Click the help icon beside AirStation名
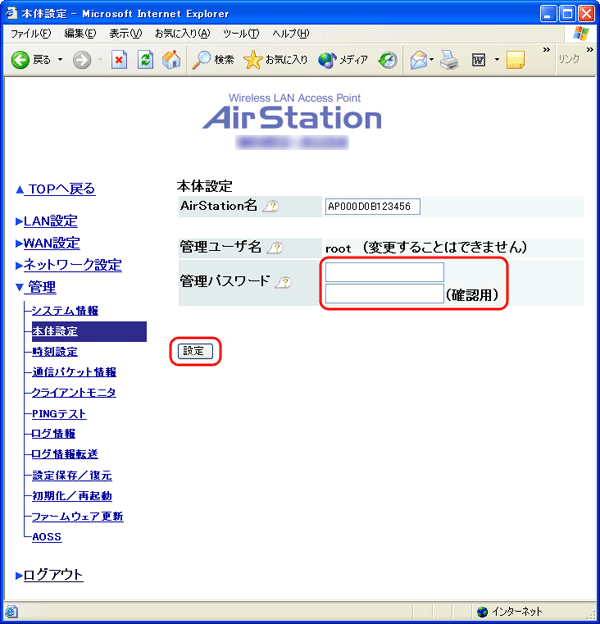This screenshot has height=624, width=600. point(271,206)
